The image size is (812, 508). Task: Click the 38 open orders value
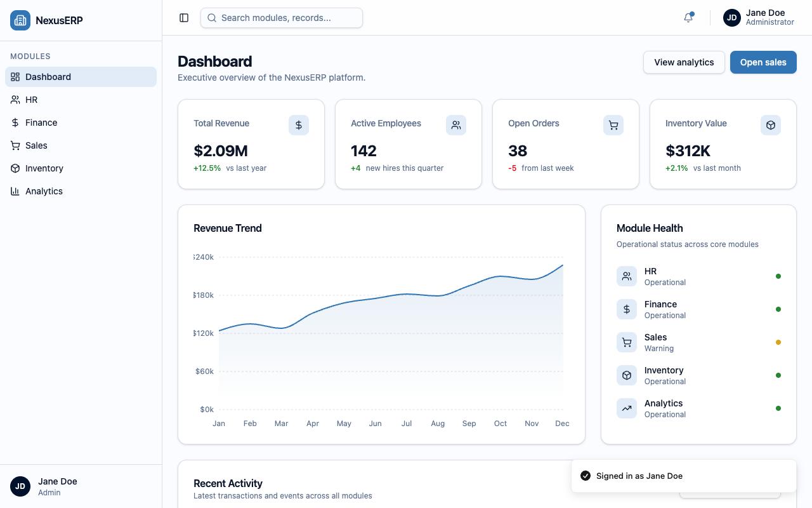click(x=518, y=151)
